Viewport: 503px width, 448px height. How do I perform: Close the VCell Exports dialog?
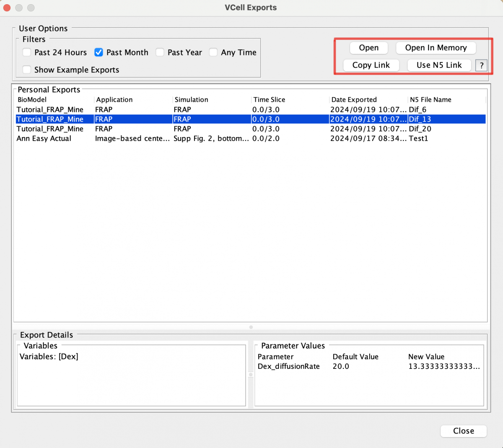[463, 431]
